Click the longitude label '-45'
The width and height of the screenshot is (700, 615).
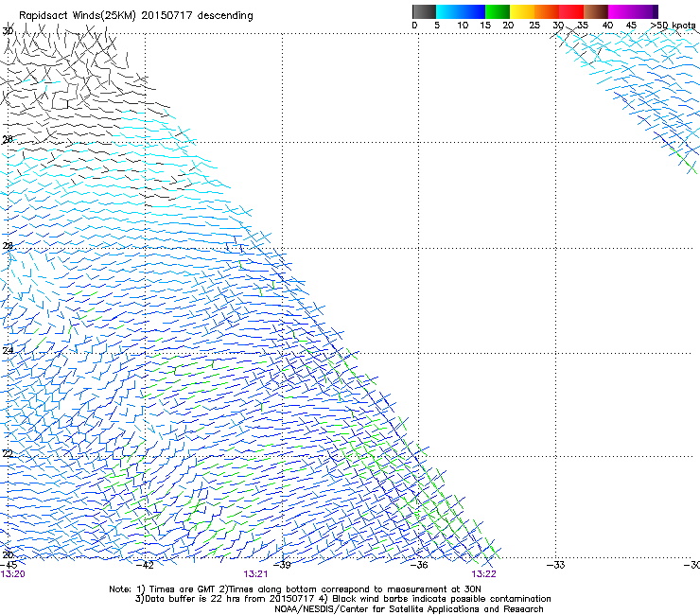[9, 565]
